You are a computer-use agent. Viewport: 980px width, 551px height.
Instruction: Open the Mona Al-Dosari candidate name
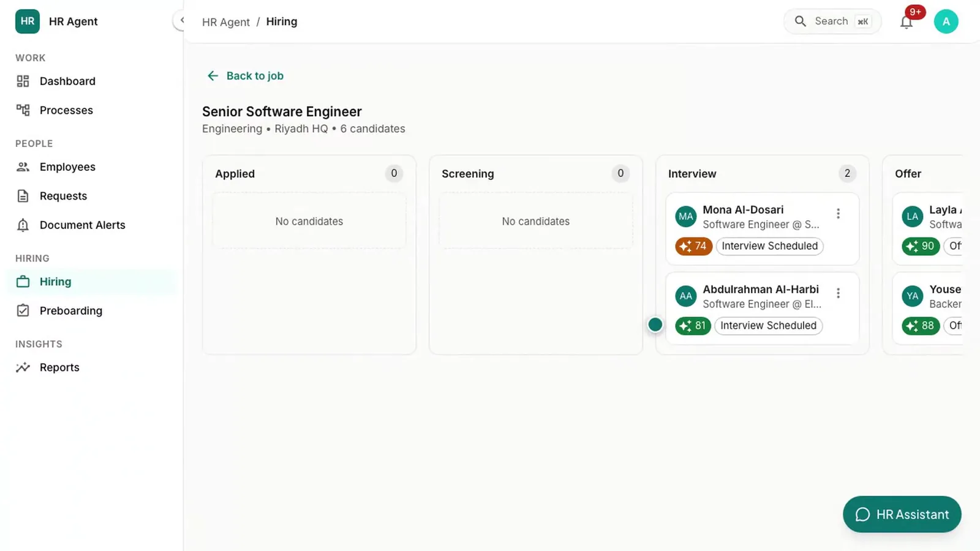pos(743,210)
